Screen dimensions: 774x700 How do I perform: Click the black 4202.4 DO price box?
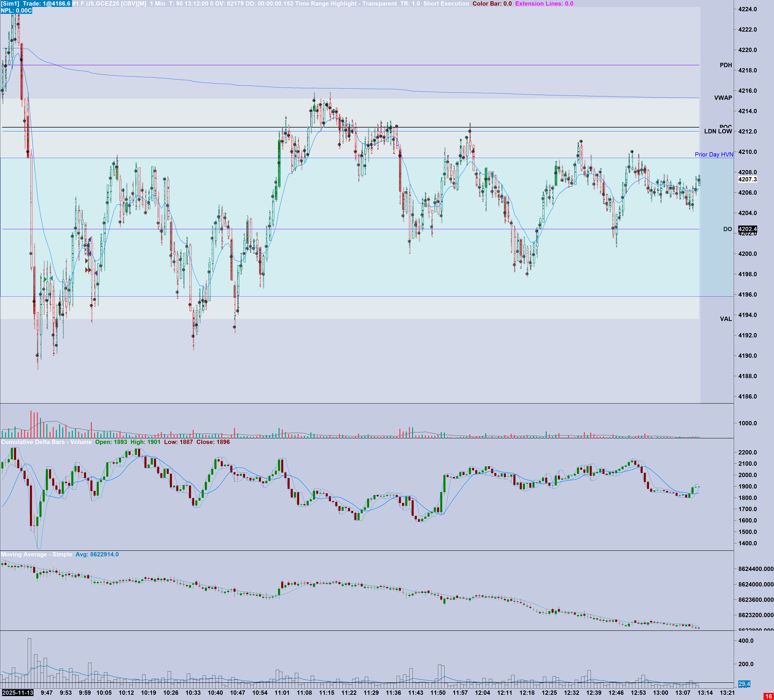pyautogui.click(x=747, y=229)
